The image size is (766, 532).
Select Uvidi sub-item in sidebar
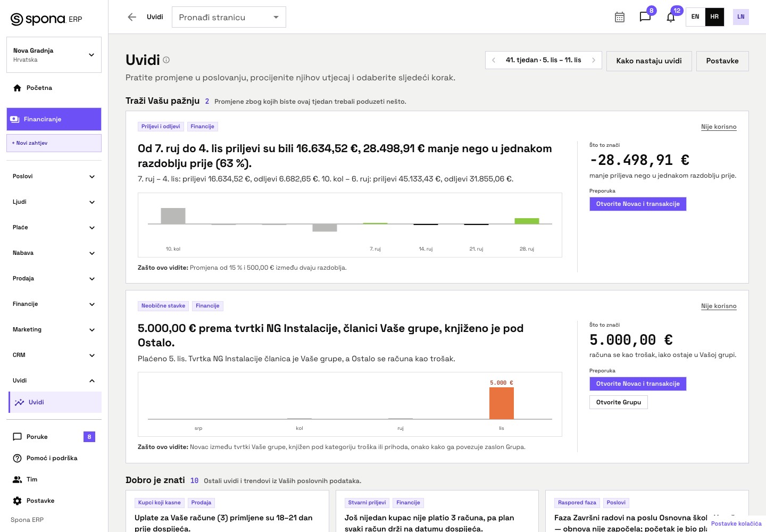point(55,402)
